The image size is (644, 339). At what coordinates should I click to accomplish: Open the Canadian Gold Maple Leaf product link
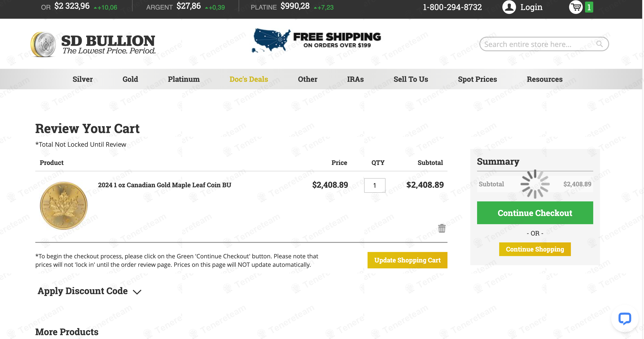point(164,185)
